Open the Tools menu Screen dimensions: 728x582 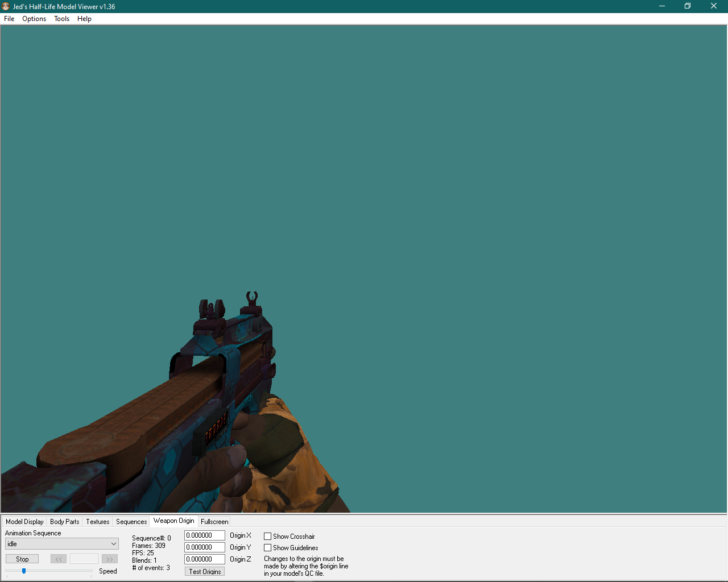point(61,19)
